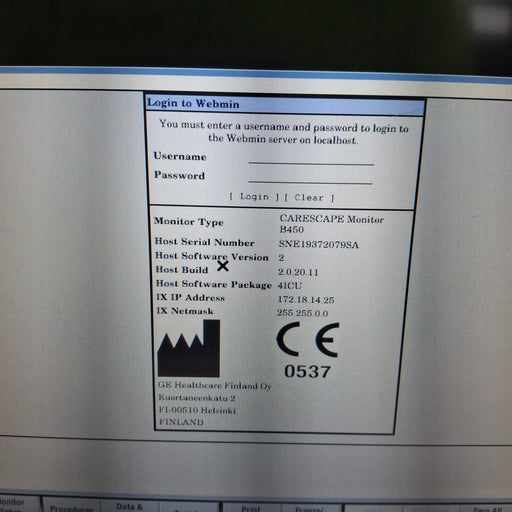Click the factory manufacturer symbol
Viewport: 512px width, 512px height.
click(x=189, y=348)
